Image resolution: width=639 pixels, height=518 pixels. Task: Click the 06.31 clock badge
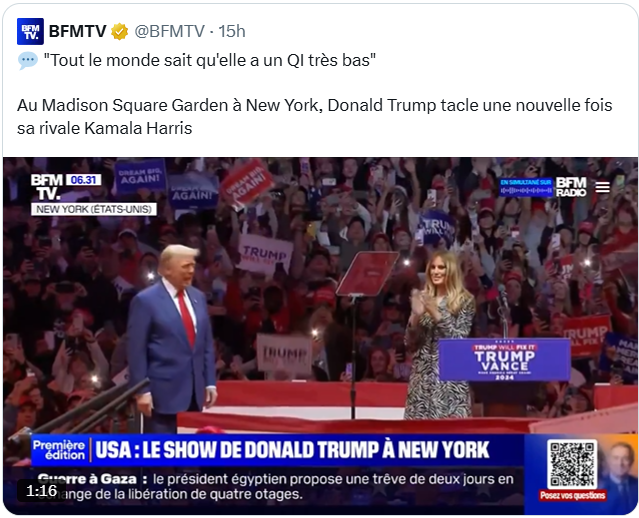(x=84, y=180)
